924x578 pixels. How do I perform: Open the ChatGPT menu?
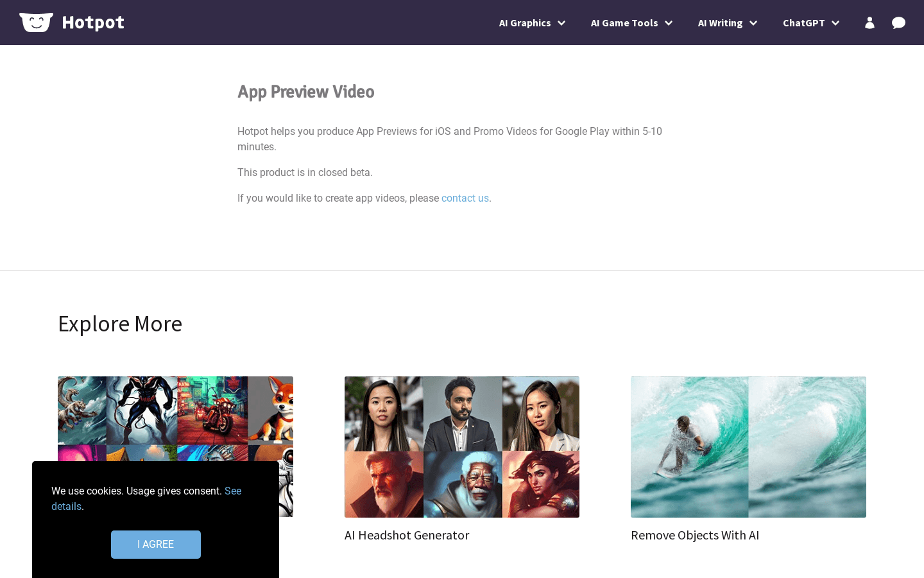804,22
